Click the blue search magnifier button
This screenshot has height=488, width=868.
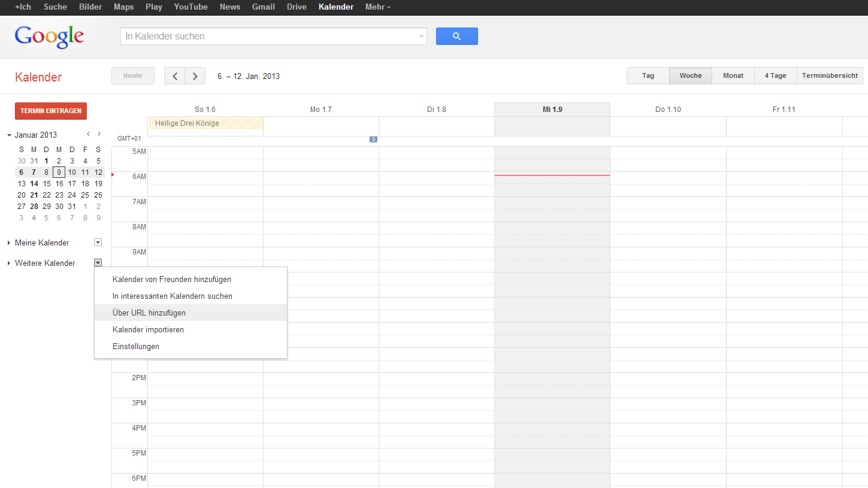(x=456, y=36)
